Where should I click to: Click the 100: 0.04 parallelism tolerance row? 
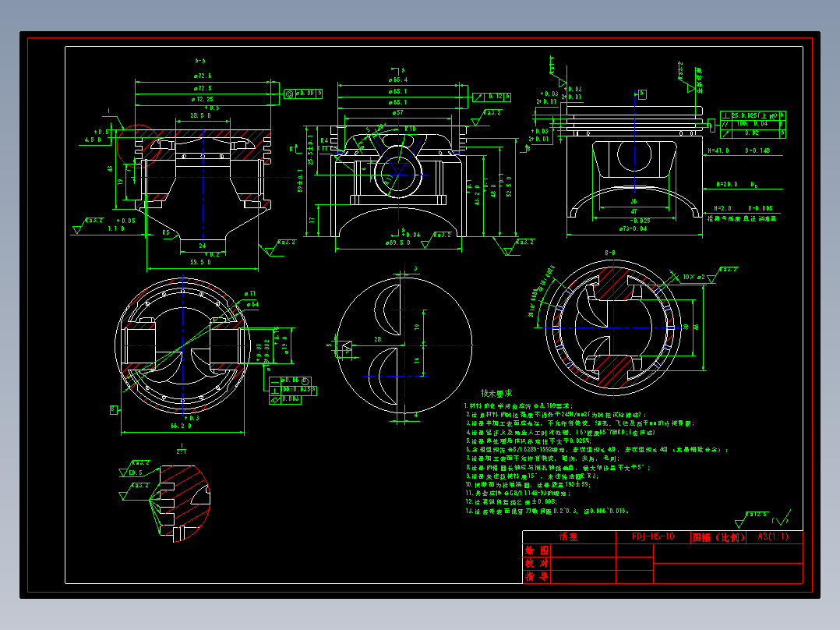[753, 125]
